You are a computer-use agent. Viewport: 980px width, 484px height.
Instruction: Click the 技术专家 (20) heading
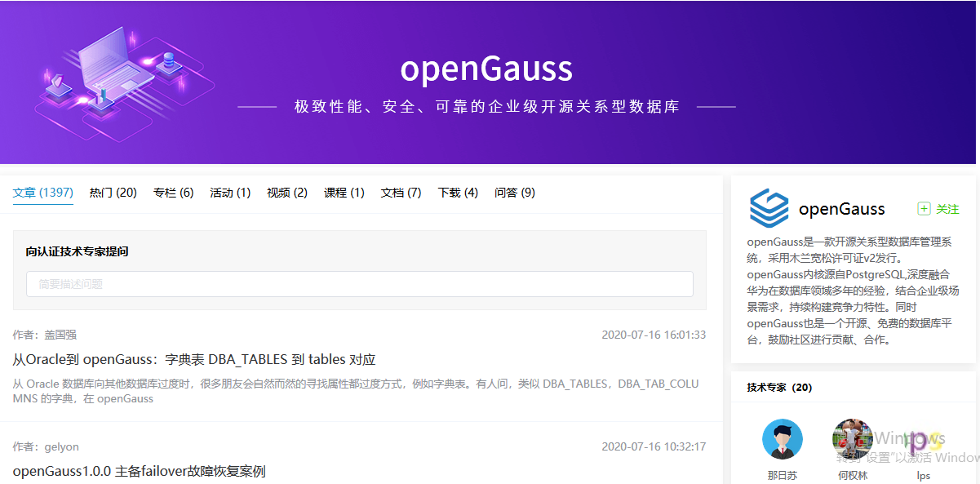pos(779,388)
